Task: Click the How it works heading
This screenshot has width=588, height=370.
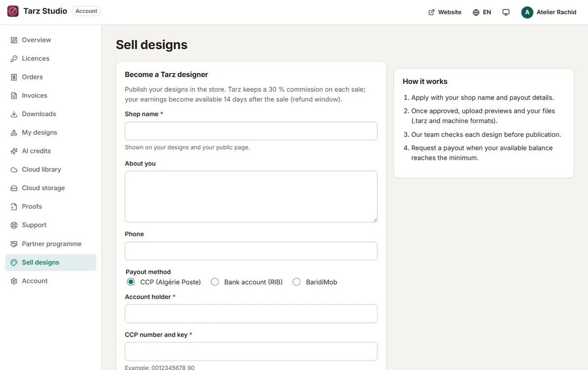Action: coord(425,81)
